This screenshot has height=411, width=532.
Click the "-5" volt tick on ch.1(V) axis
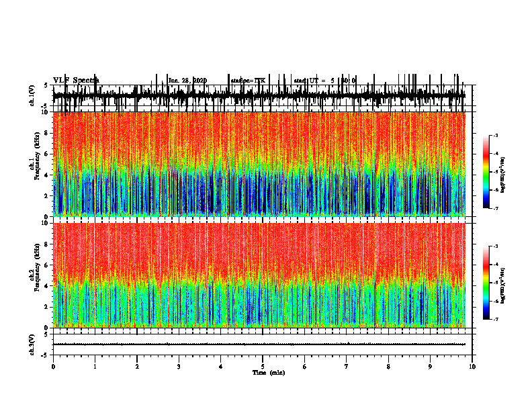45,106
